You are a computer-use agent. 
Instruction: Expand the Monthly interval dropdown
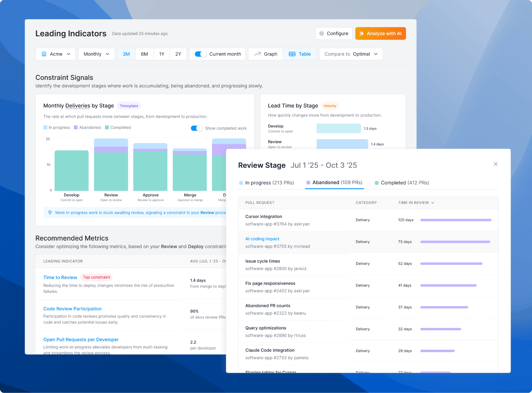(x=96, y=54)
